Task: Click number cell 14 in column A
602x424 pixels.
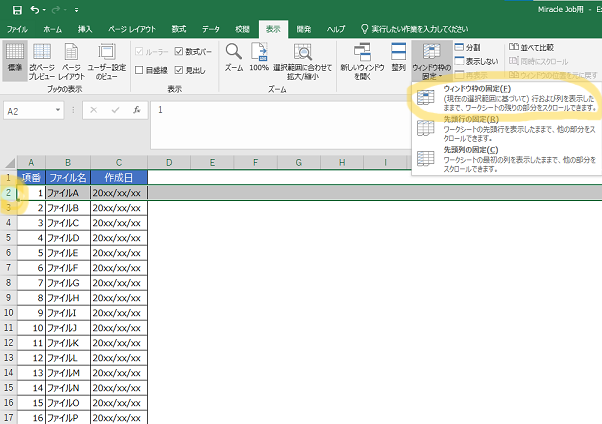Action: pos(31,388)
